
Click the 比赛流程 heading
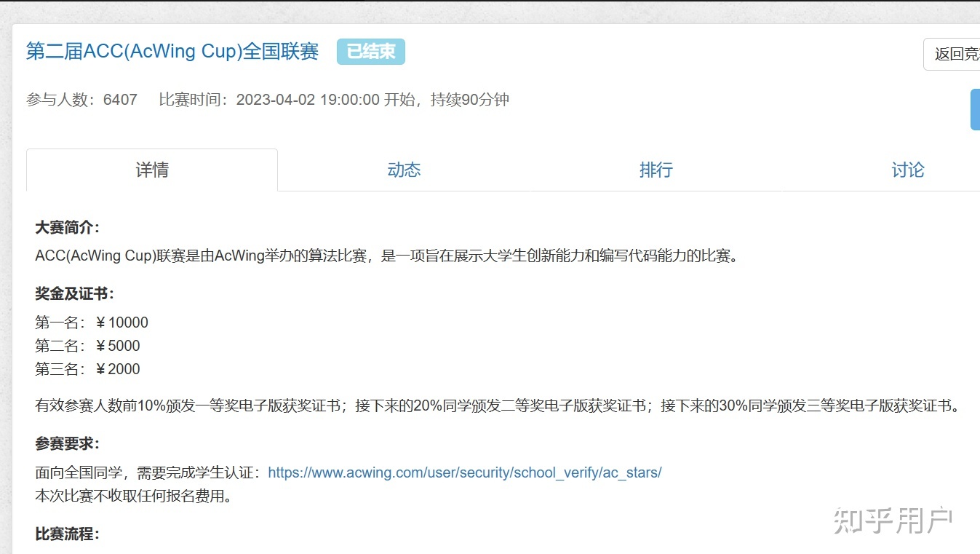68,534
